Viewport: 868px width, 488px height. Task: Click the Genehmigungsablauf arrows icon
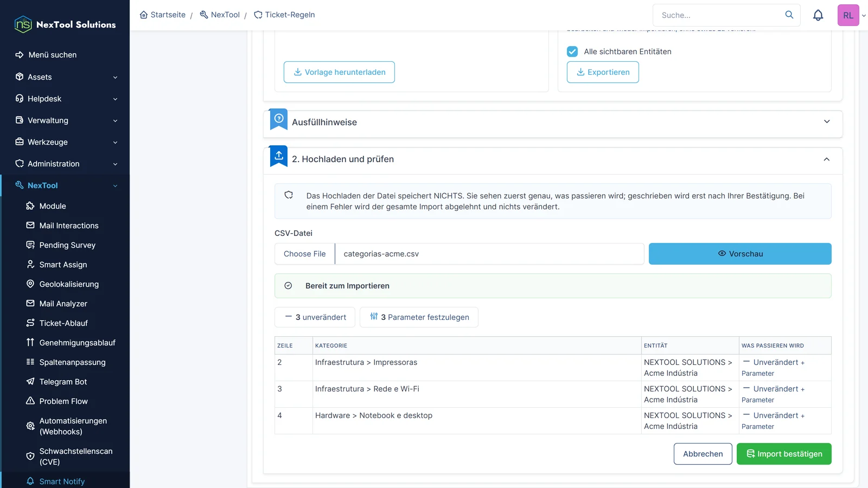30,343
